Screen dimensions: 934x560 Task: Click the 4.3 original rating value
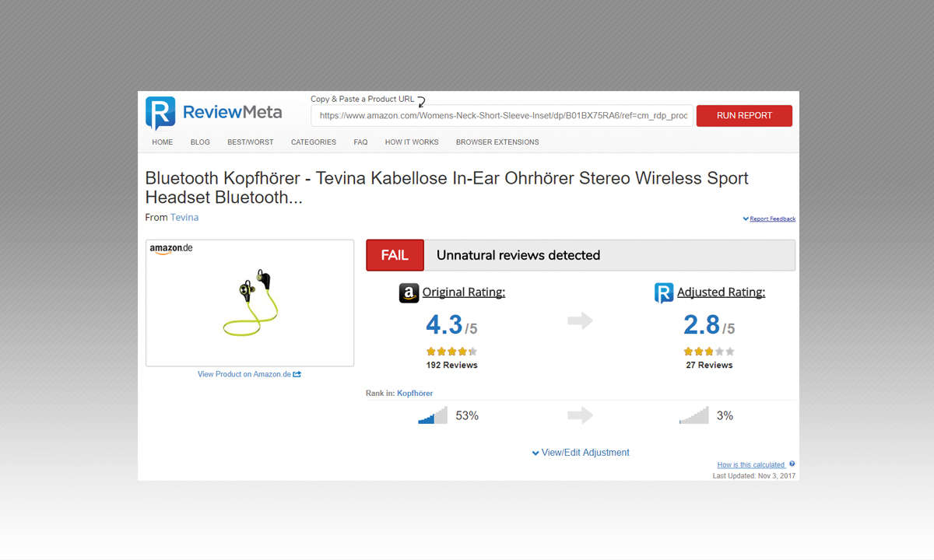pos(444,324)
